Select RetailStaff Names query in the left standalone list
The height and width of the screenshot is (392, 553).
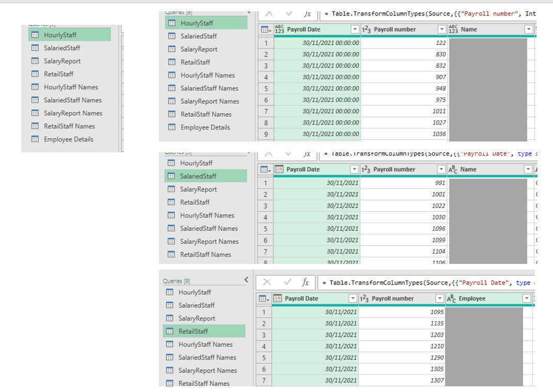(70, 126)
